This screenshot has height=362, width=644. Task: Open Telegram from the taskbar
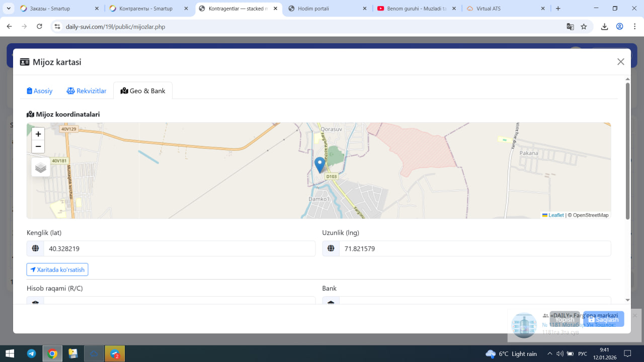31,353
